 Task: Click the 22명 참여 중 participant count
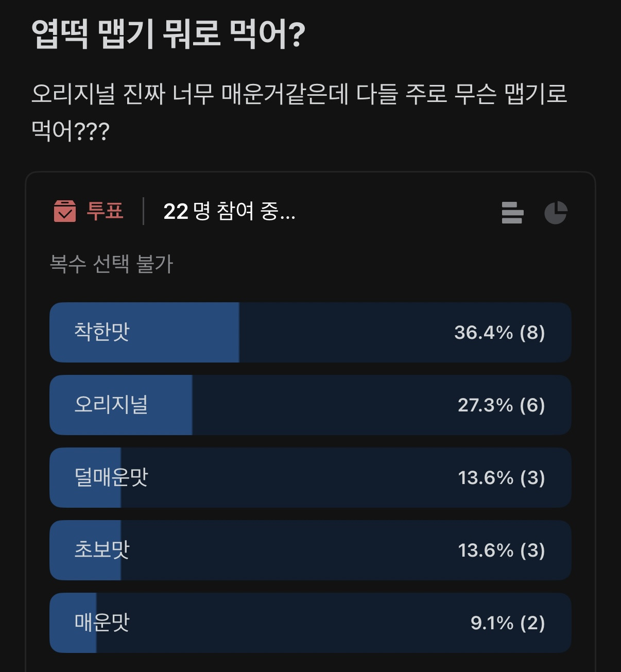[x=229, y=211]
